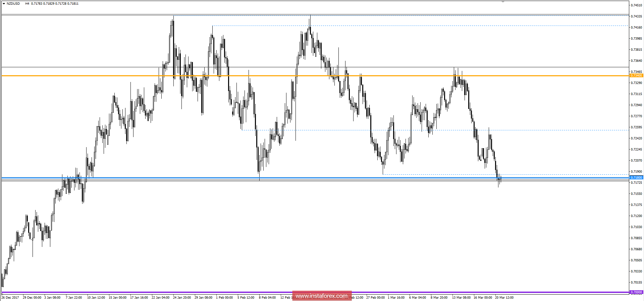644x301 pixels.
Task: Click the 0.73985 price axis label
Action: click(637, 39)
